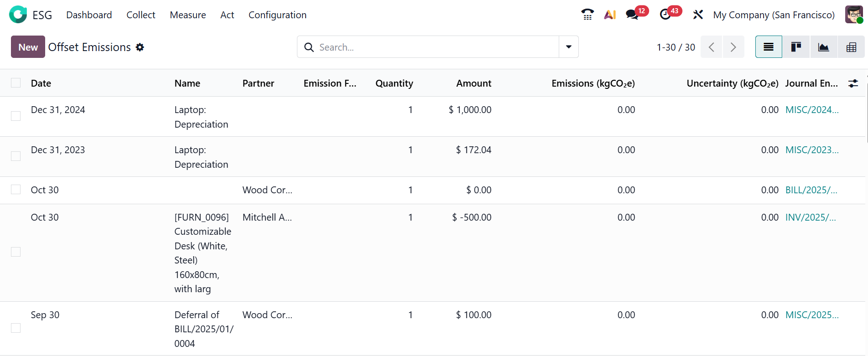Switch to Kanban view
The height and width of the screenshot is (356, 868).
(796, 47)
